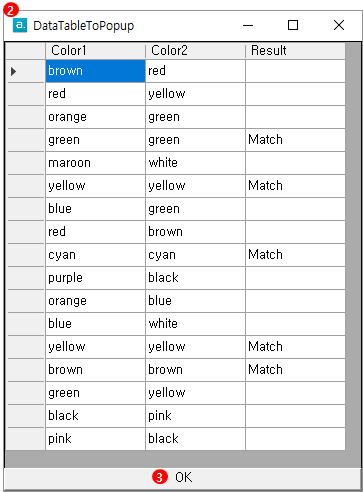The image size is (363, 492).
Task: Click the DataTableToPopup app icon in title bar
Action: [20, 25]
